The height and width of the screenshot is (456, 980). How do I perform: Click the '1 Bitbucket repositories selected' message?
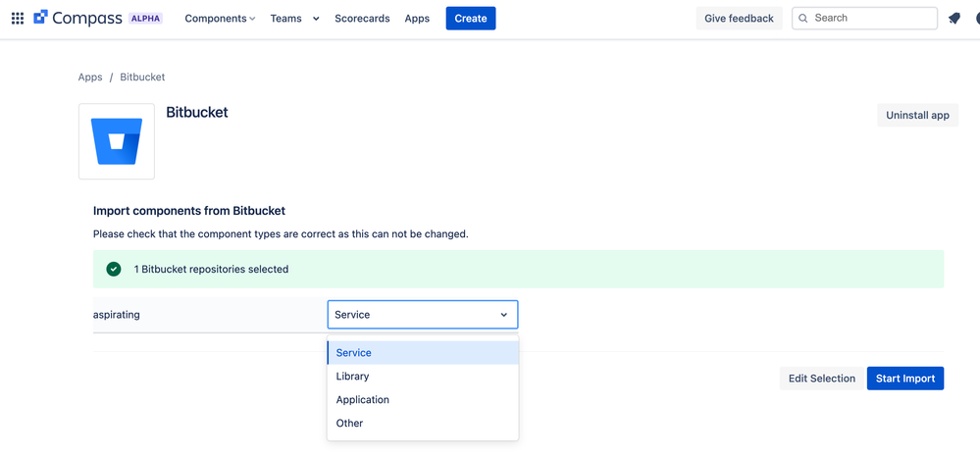click(211, 270)
